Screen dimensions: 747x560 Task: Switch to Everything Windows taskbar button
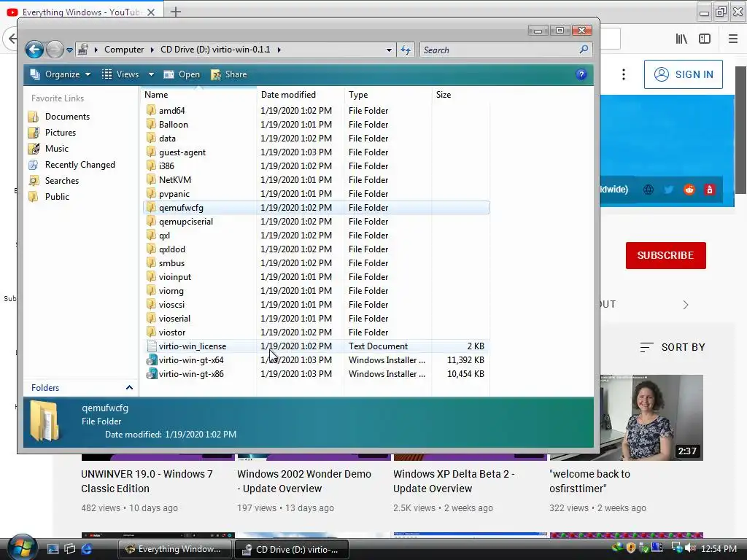coord(174,549)
